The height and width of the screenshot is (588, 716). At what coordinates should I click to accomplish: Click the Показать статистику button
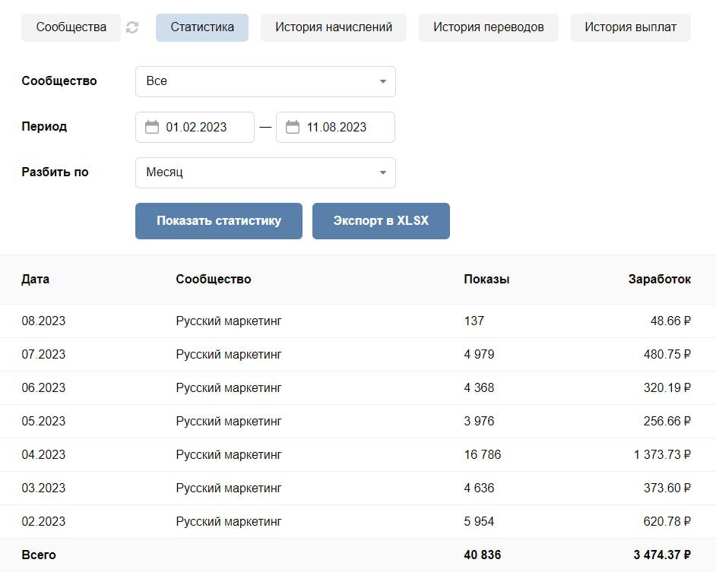pos(219,221)
